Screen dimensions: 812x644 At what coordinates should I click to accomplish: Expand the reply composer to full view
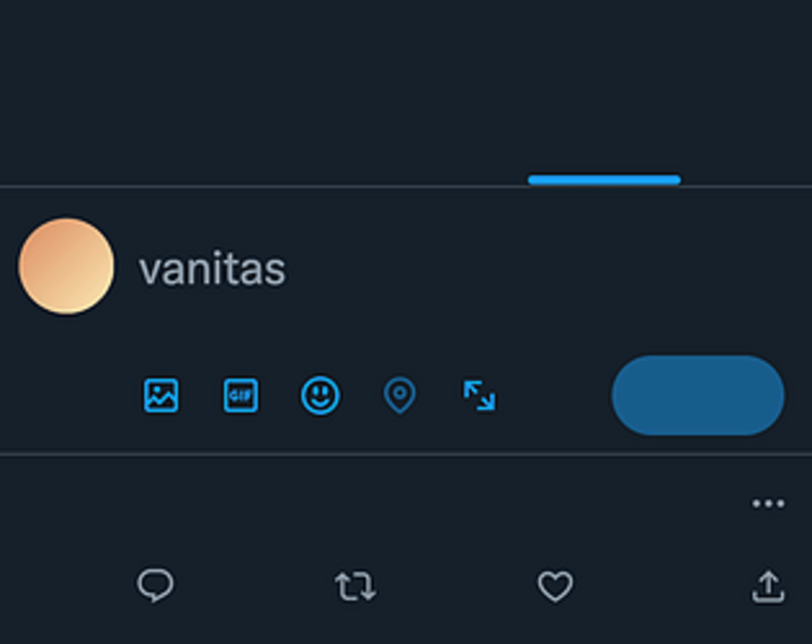(x=479, y=396)
